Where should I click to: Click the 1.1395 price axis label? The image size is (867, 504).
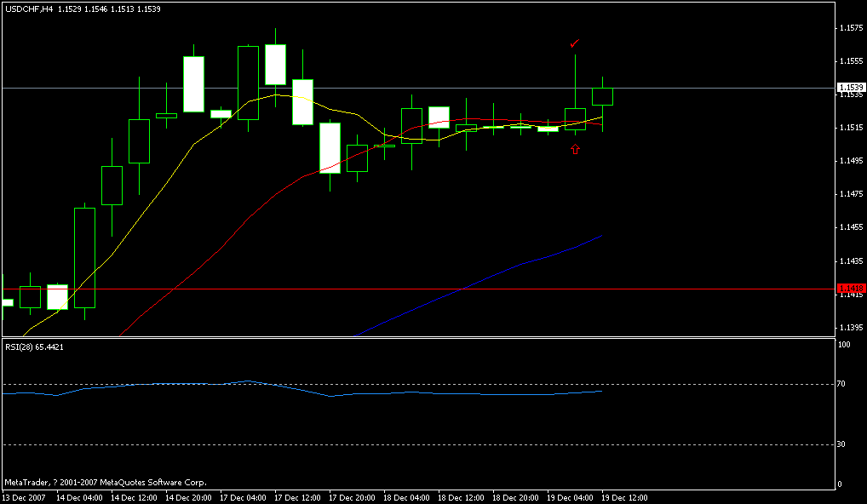point(851,328)
